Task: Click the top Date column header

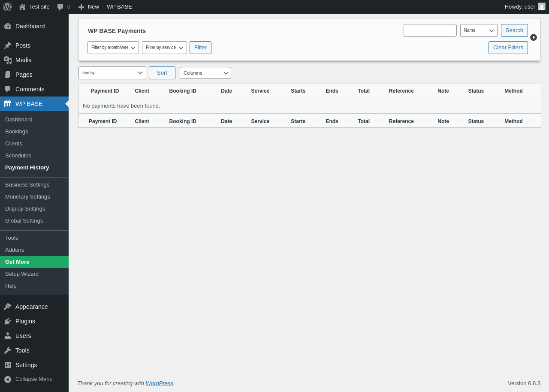Action: 226,91
